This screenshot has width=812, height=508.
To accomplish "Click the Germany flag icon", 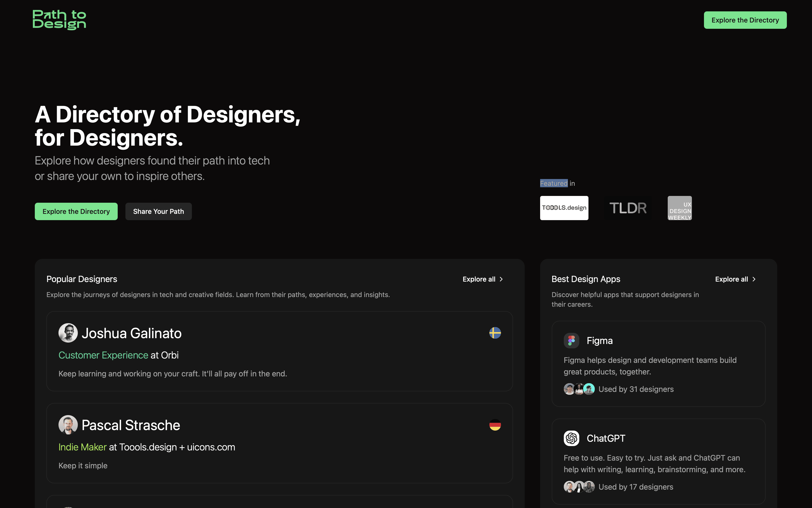I will click(x=495, y=425).
